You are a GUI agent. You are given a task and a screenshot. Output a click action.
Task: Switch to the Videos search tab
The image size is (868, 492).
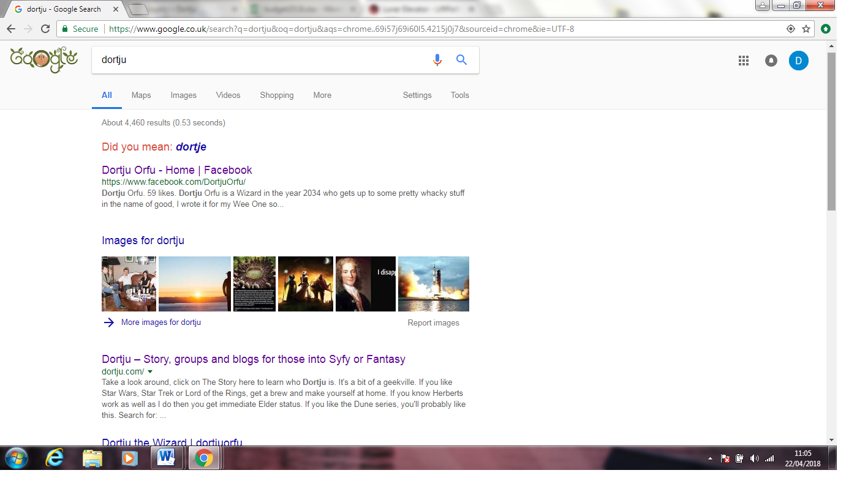(x=228, y=95)
